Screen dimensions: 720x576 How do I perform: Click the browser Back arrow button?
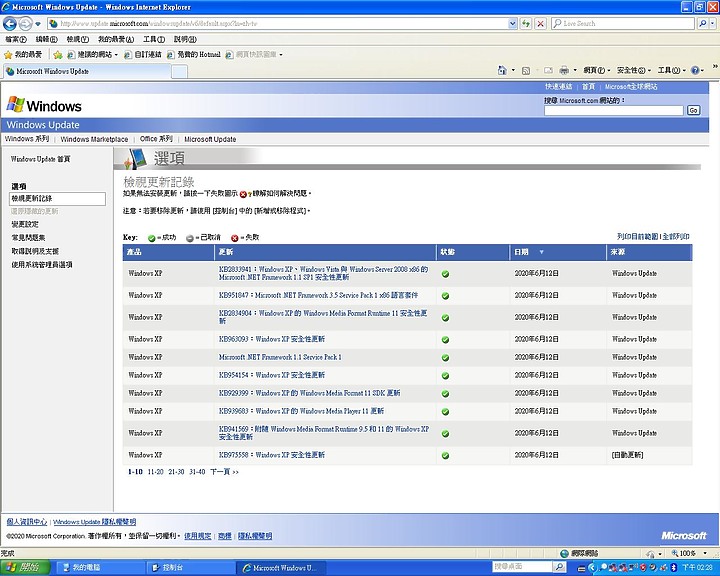click(10, 23)
